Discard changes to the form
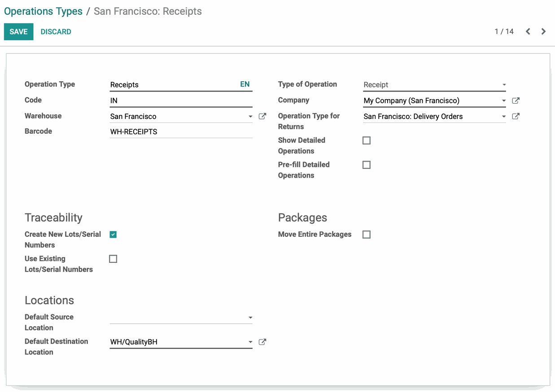 pos(56,31)
